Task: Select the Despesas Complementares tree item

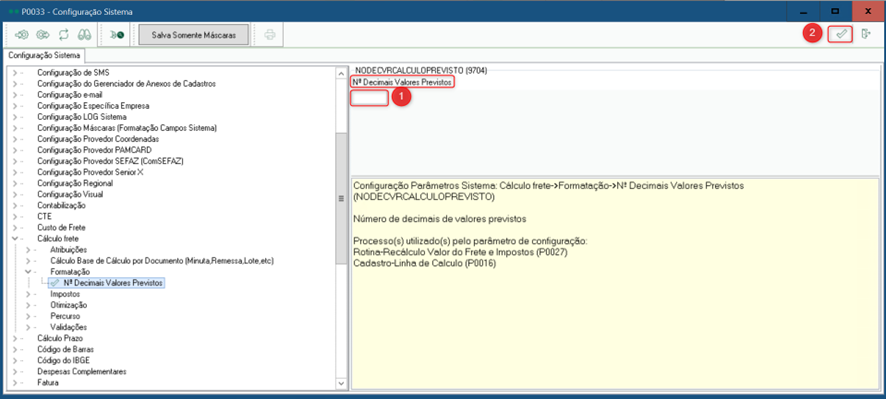Action: [82, 371]
